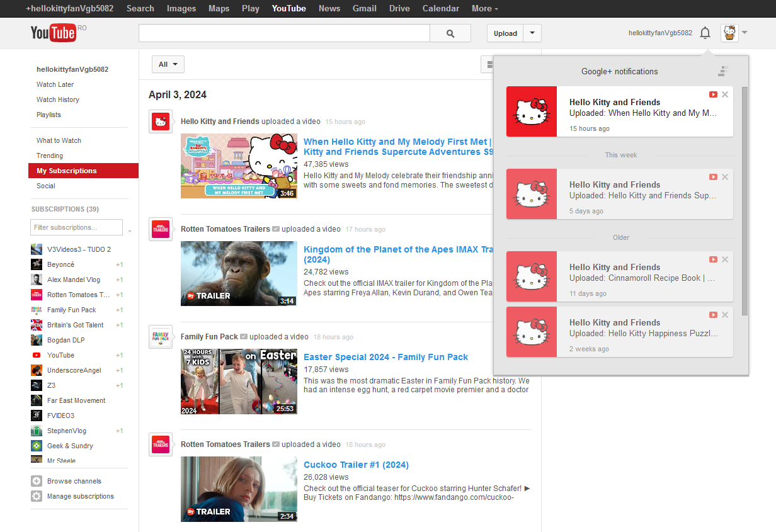Open the Easter Special video thumbnail
This screenshot has width=776, height=532.
(239, 381)
